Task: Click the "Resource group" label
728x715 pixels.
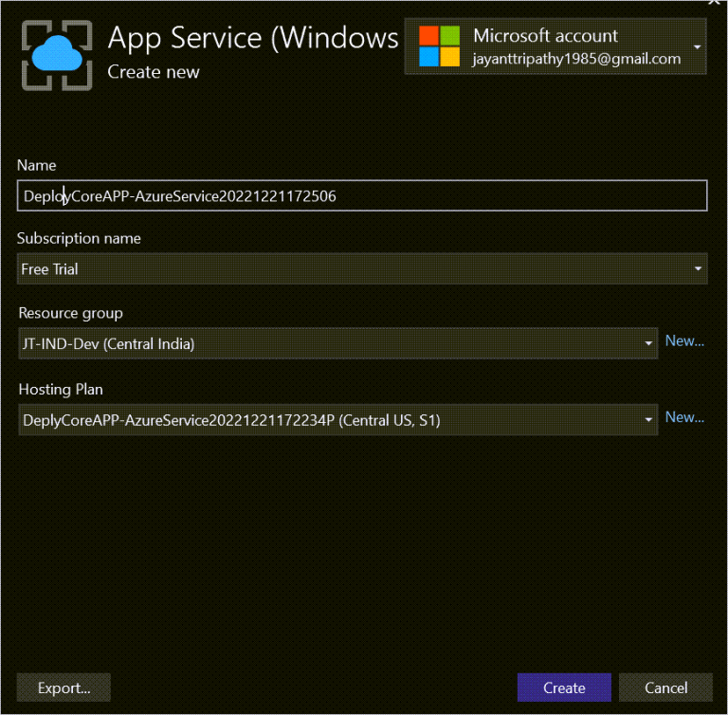Action: pyautogui.click(x=70, y=313)
